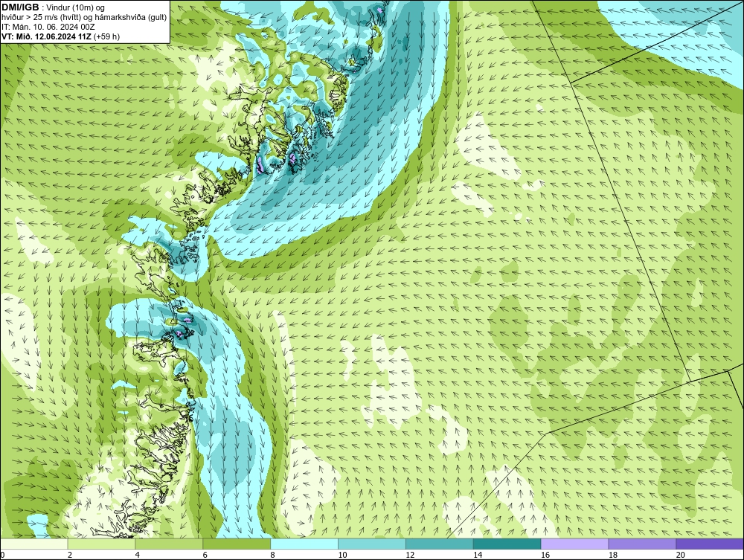Image resolution: width=744 pixels, height=560 pixels.
Task: Click the 16–18 m/s lavender legend swatch
Action: pos(574,544)
